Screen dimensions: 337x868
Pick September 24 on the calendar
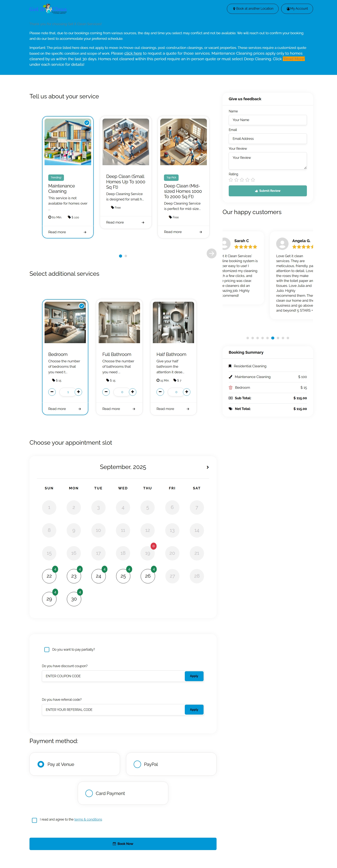pyautogui.click(x=98, y=576)
